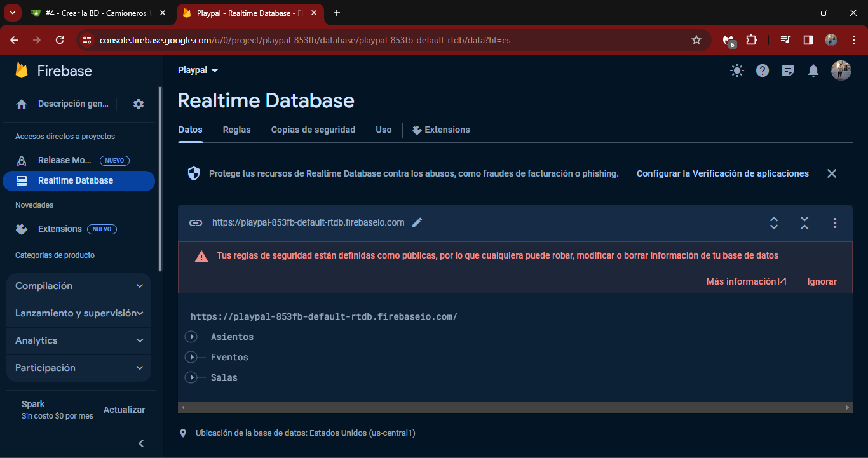Click the database URL link icon

[x=196, y=223]
